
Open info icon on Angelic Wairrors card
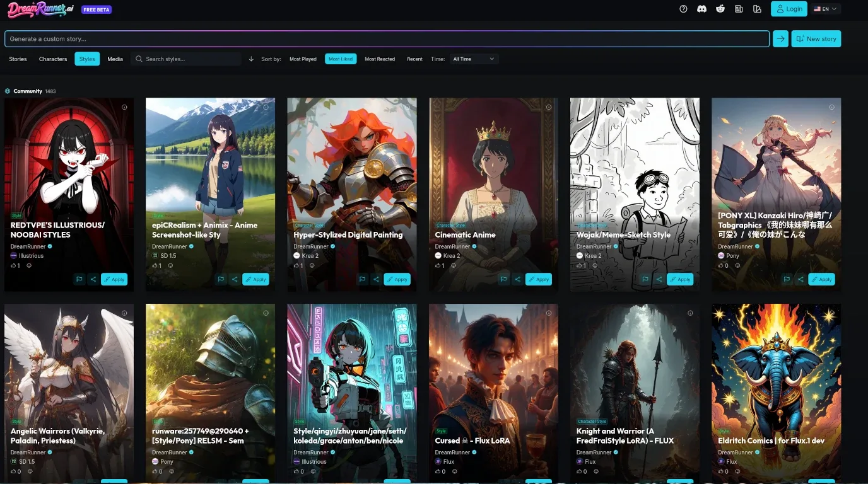124,313
